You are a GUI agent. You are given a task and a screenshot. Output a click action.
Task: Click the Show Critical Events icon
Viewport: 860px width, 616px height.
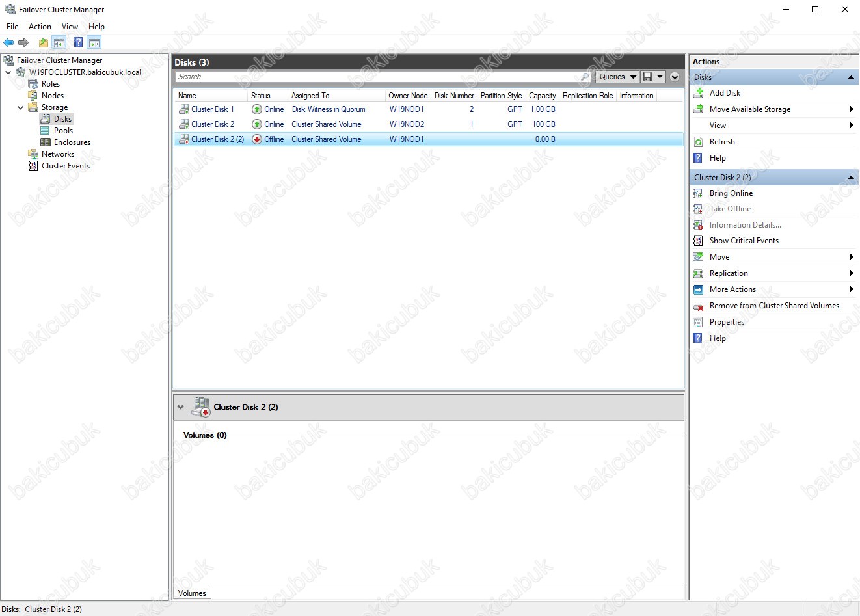(x=699, y=241)
